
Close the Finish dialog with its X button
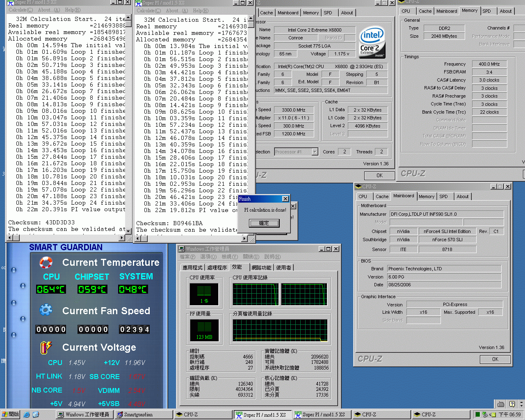pyautogui.click(x=285, y=199)
